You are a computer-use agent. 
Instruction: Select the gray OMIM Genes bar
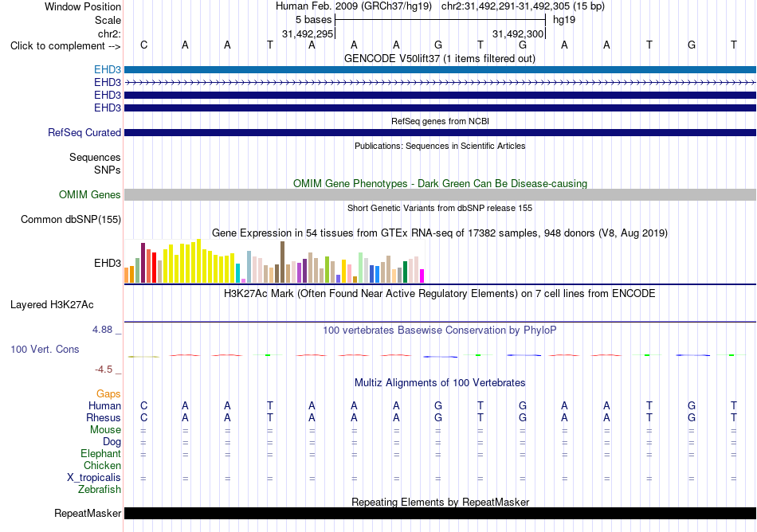[x=440, y=195]
